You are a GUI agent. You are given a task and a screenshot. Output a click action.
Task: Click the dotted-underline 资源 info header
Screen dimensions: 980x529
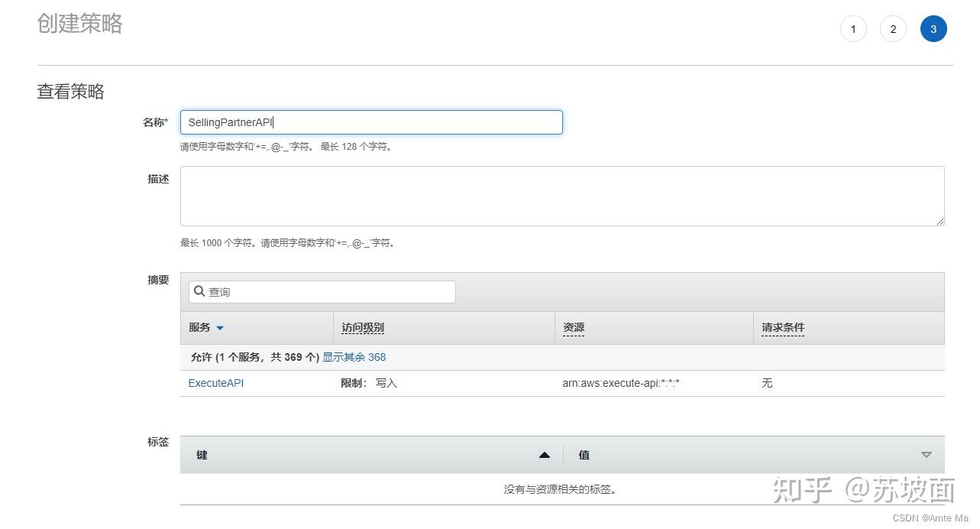pos(574,327)
